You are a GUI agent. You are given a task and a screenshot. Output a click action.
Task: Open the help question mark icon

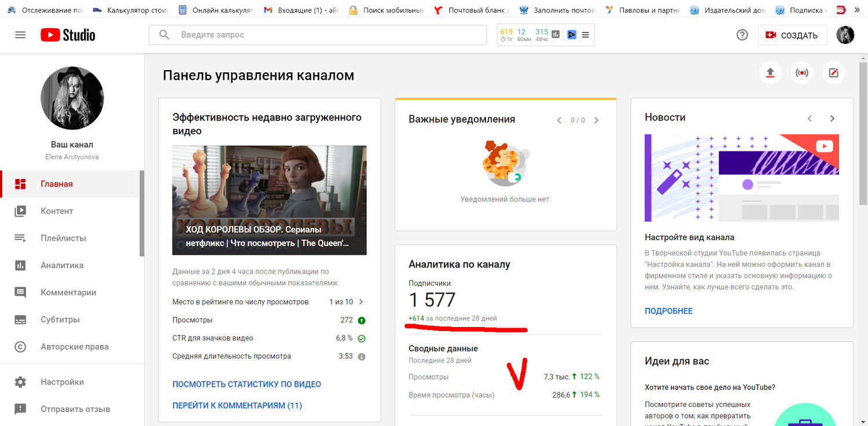[742, 35]
